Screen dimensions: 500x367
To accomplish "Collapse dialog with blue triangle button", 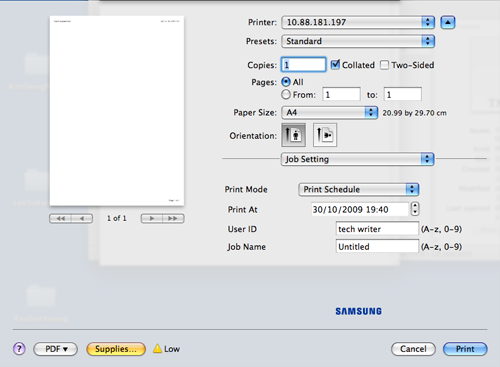I will [448, 23].
